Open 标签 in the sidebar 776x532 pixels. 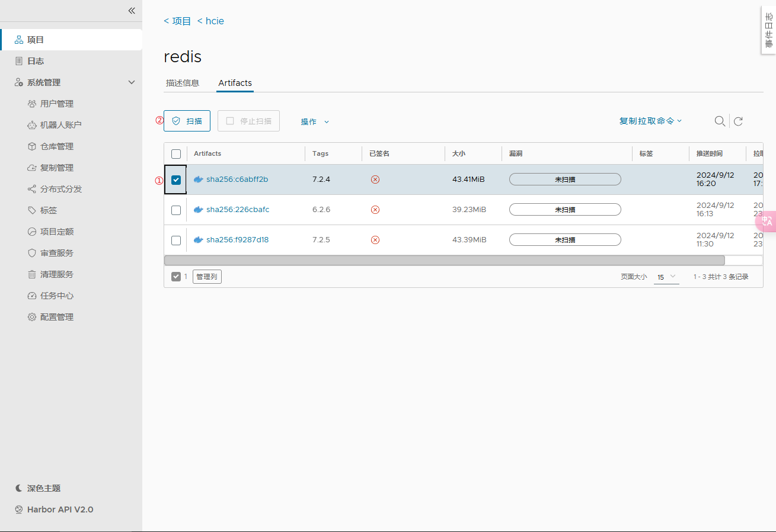pos(49,210)
